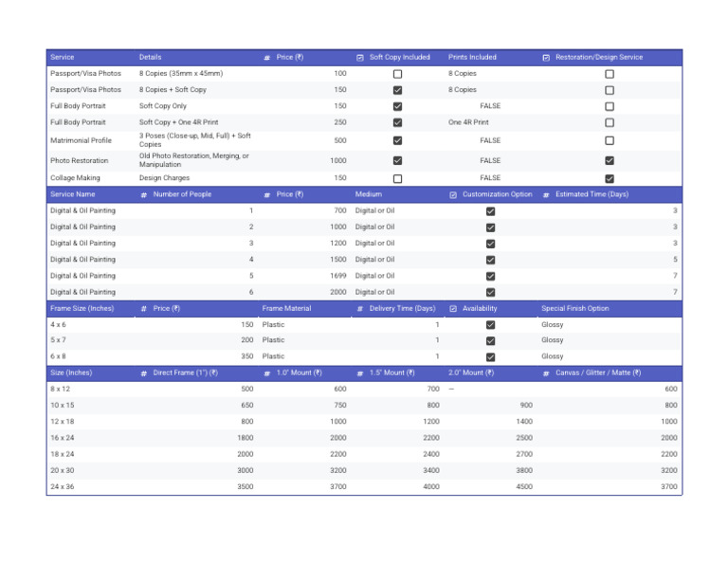Screen dimensions: 728x563
Task: Click the checkbox icon beside Availability header
Action: (453, 309)
